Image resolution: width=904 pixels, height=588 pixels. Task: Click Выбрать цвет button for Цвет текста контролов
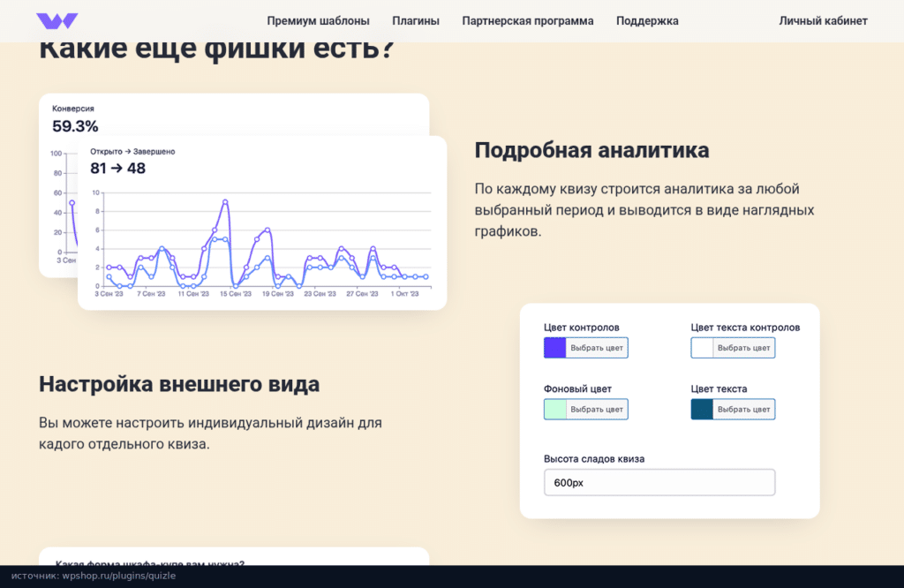pyautogui.click(x=743, y=348)
